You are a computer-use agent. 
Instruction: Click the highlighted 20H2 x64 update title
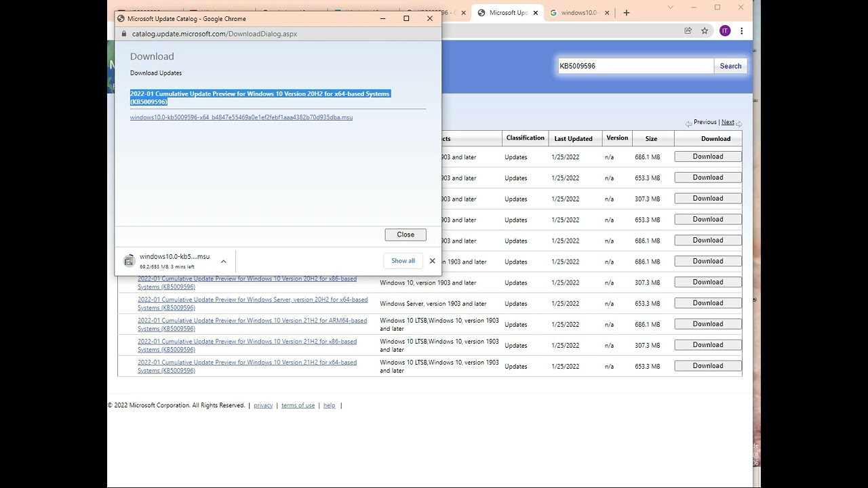coord(260,98)
